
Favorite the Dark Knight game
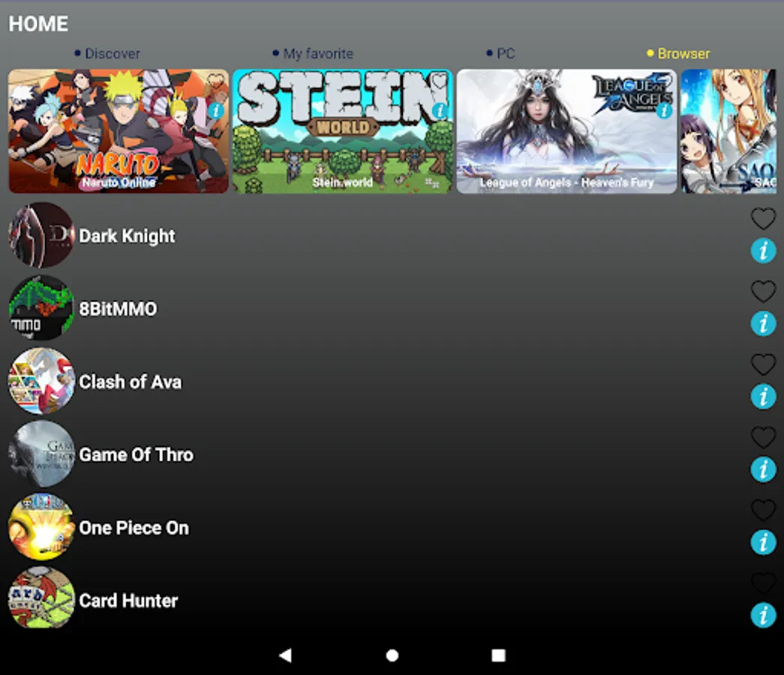pyautogui.click(x=763, y=218)
